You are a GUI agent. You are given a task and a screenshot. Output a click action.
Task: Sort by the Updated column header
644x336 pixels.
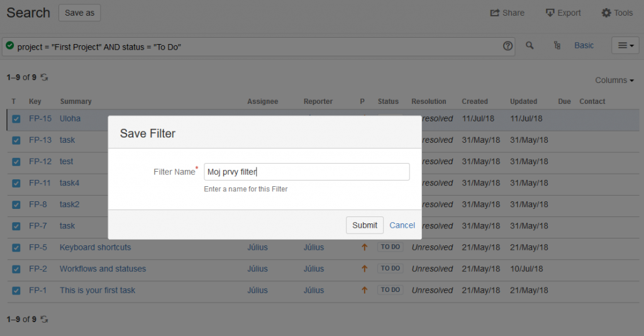[524, 101]
